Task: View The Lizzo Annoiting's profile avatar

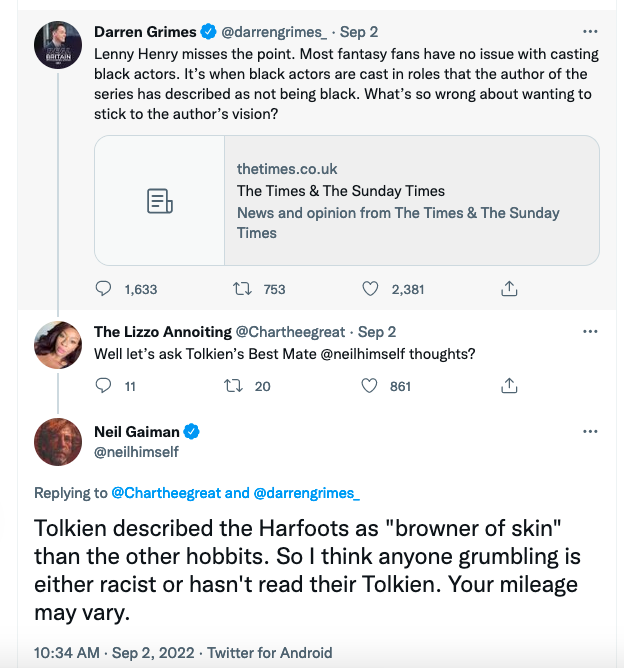Action: click(58, 345)
